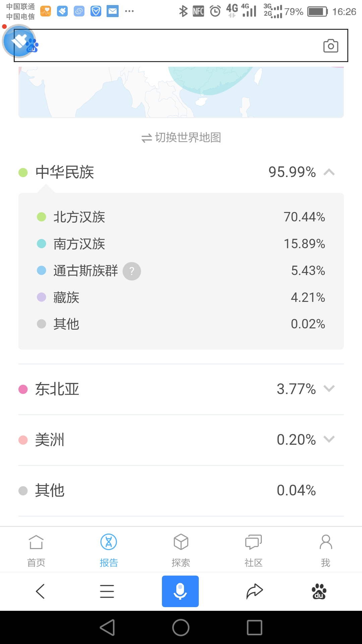Collapse the 中华民族 section chevron
This screenshot has height=644, width=362.
coord(329,172)
